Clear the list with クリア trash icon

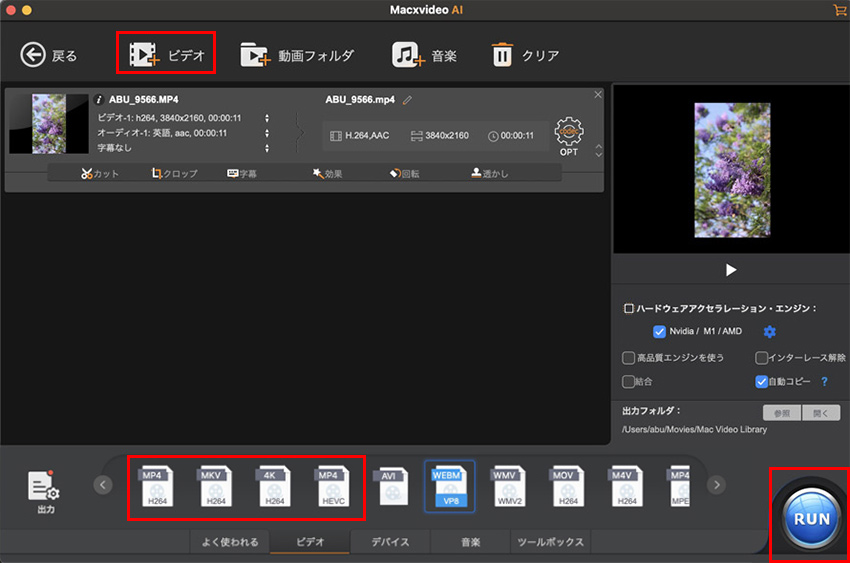[x=502, y=55]
